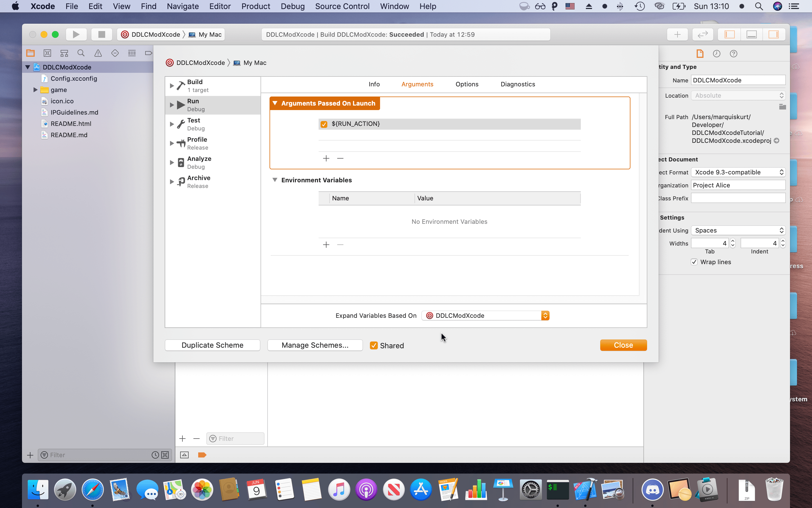The height and width of the screenshot is (508, 812).
Task: Open the Symbol navigator icon
Action: pos(64,53)
